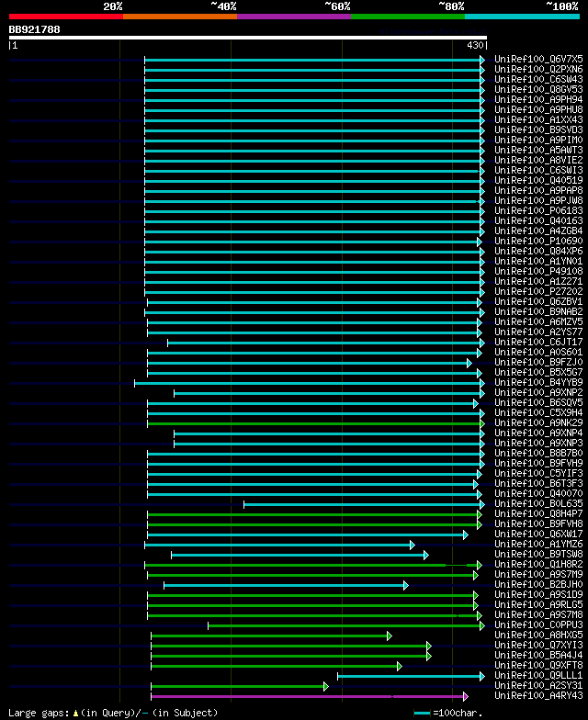Click the green ~80% identity legend segment

408,17
